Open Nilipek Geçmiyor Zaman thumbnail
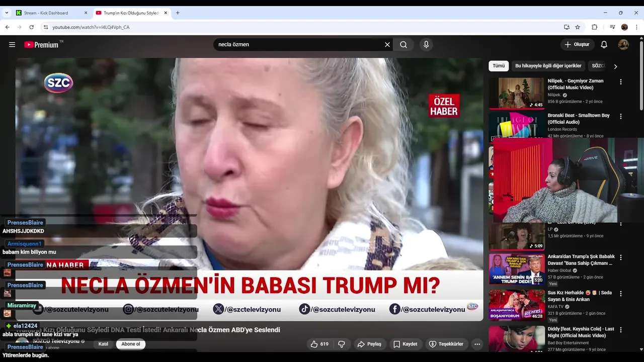The height and width of the screenshot is (362, 644). (x=517, y=93)
